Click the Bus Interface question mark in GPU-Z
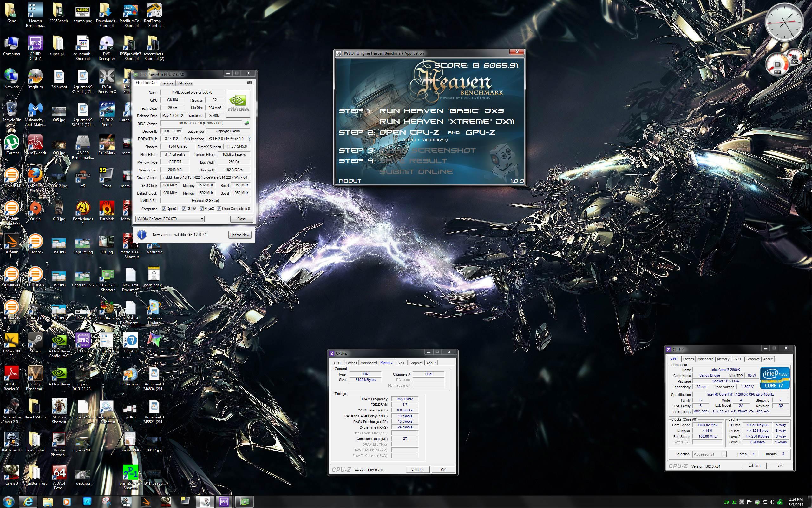The width and height of the screenshot is (812, 508). tap(249, 139)
